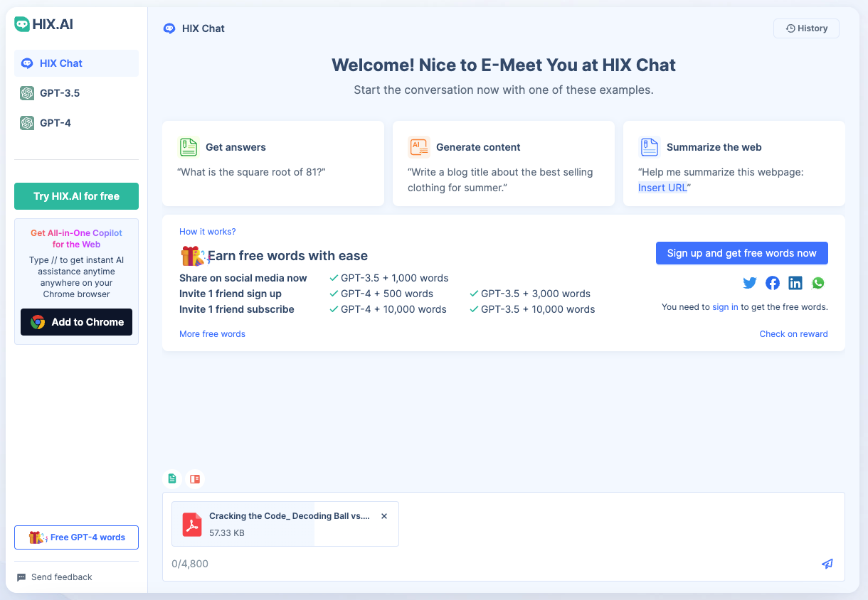
Task: Open the How it works? link
Action: (208, 232)
